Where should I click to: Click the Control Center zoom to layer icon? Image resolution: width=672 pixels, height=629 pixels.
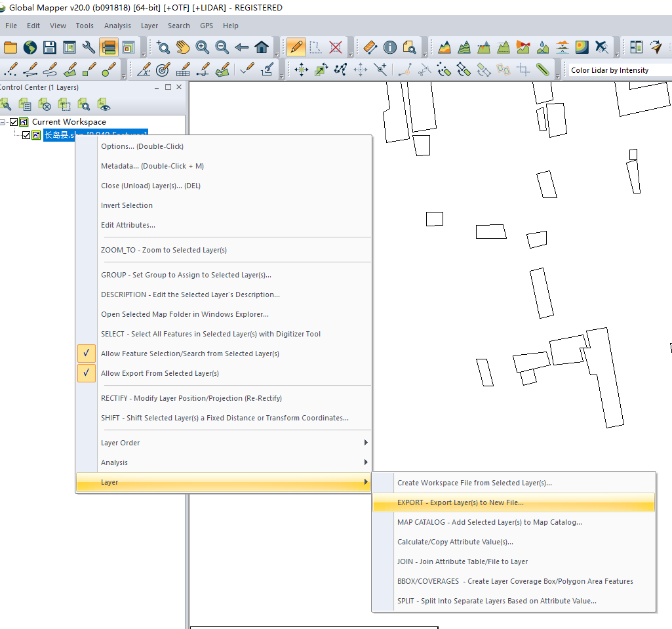tap(84, 104)
